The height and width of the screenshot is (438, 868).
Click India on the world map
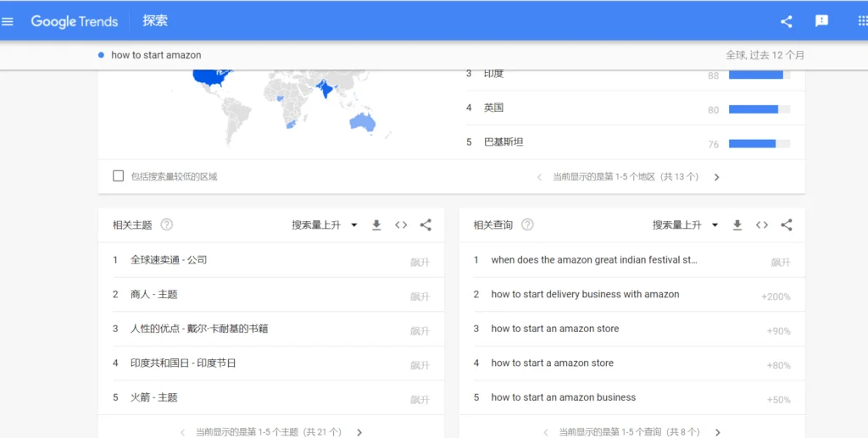(325, 90)
